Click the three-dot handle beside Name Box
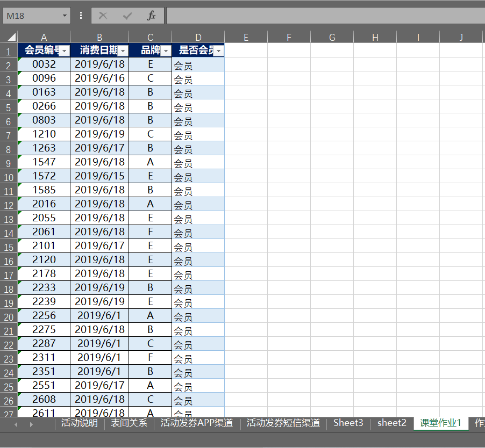 pyautogui.click(x=81, y=16)
